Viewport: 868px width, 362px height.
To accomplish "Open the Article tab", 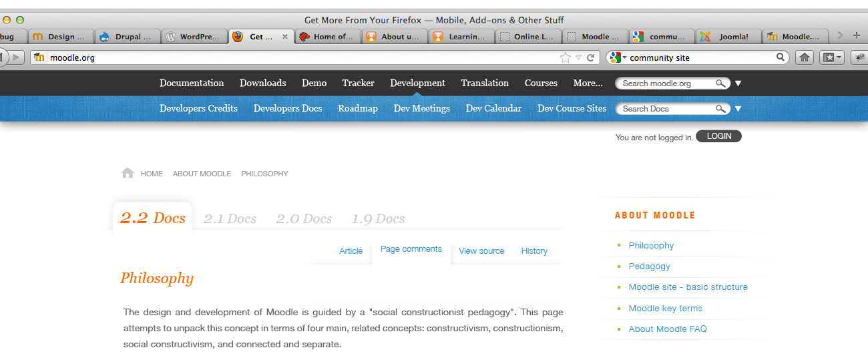I will (351, 251).
